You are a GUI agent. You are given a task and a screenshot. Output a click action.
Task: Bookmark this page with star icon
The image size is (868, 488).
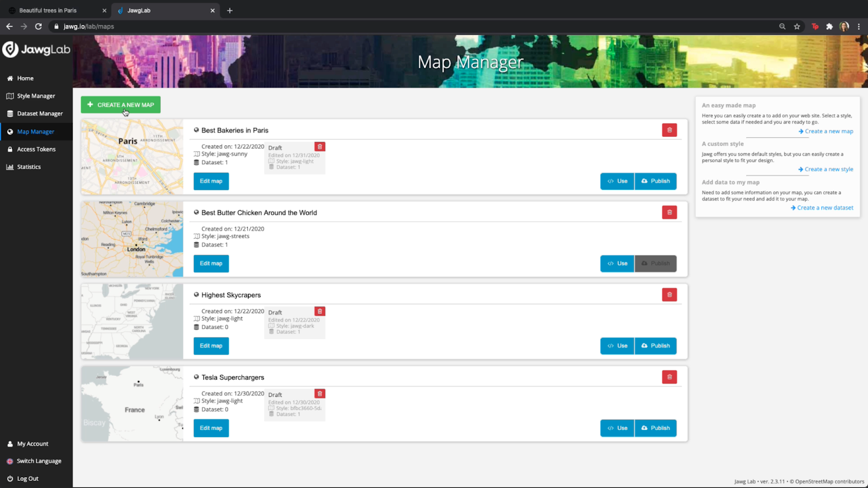797,26
